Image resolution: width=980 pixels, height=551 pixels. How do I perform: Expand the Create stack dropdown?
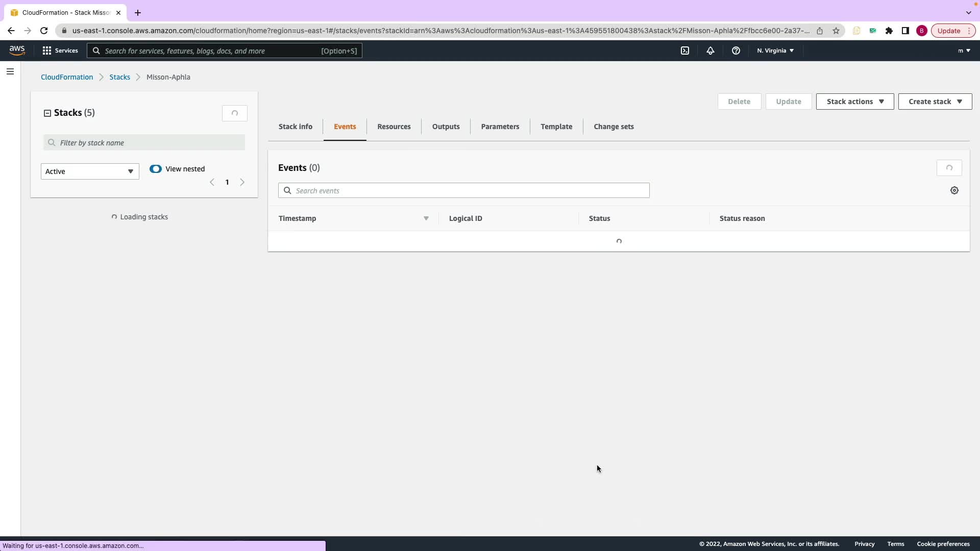point(935,102)
